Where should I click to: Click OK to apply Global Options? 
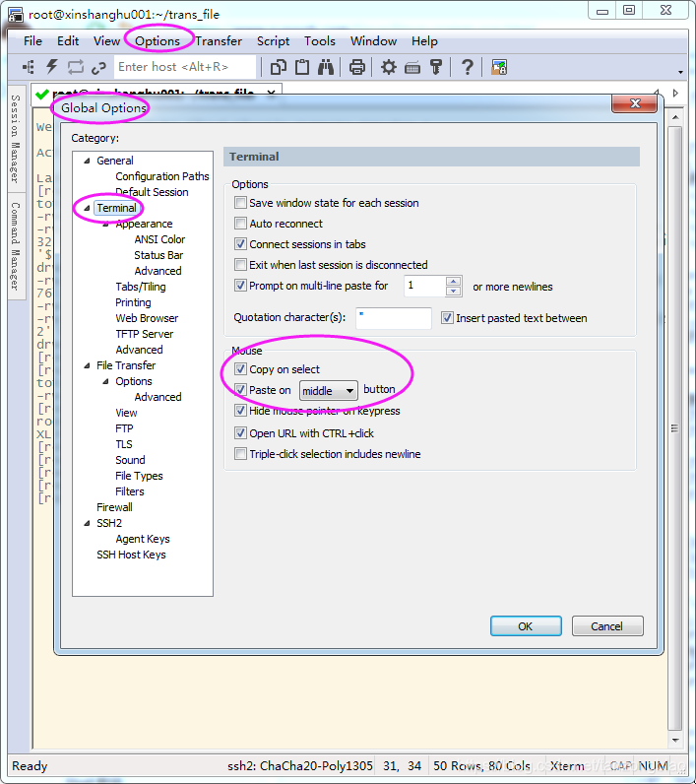pos(526,626)
